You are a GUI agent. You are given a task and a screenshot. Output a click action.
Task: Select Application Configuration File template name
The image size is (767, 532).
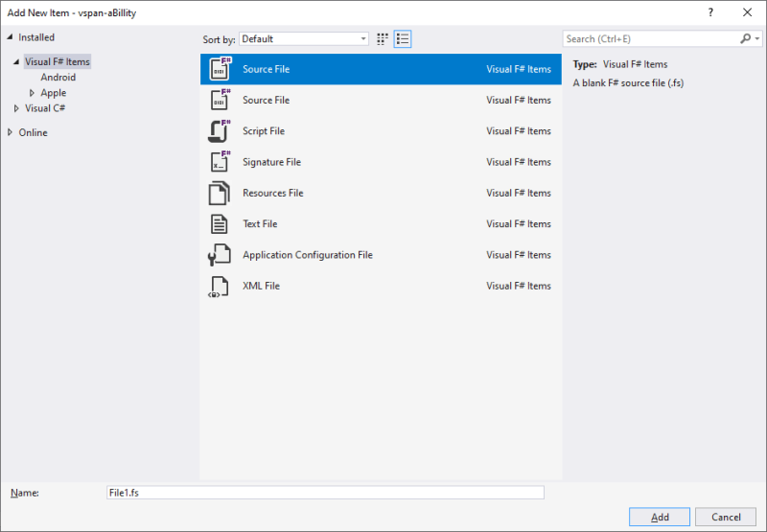tap(308, 255)
